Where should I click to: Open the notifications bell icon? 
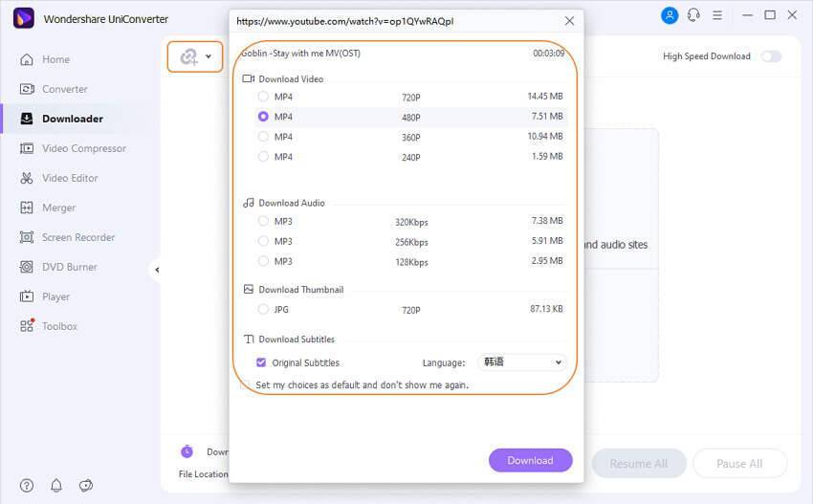tap(56, 486)
